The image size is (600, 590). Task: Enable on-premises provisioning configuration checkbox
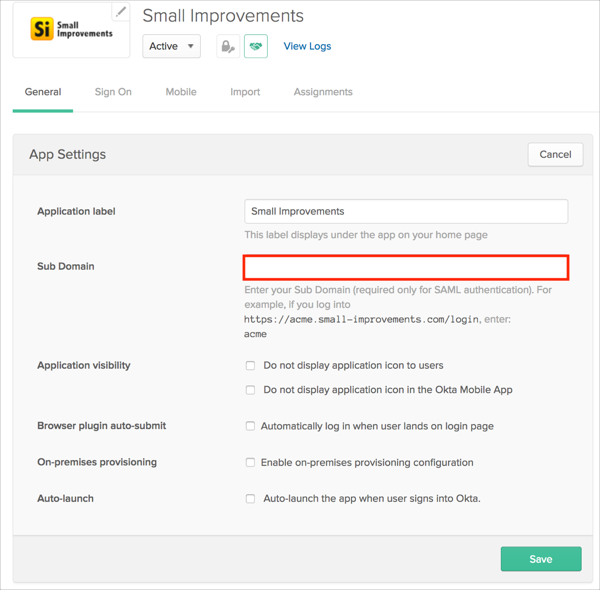pos(251,463)
